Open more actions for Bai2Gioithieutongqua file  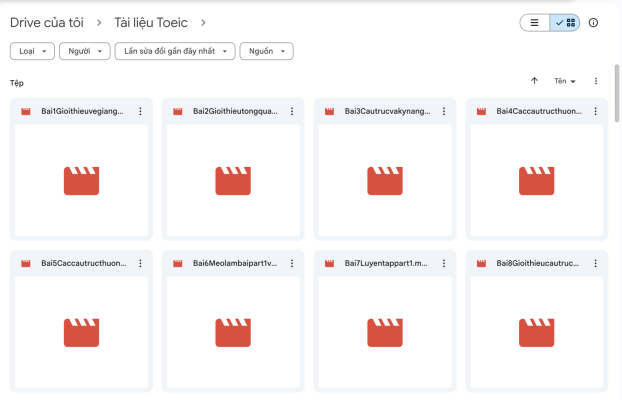(x=292, y=112)
